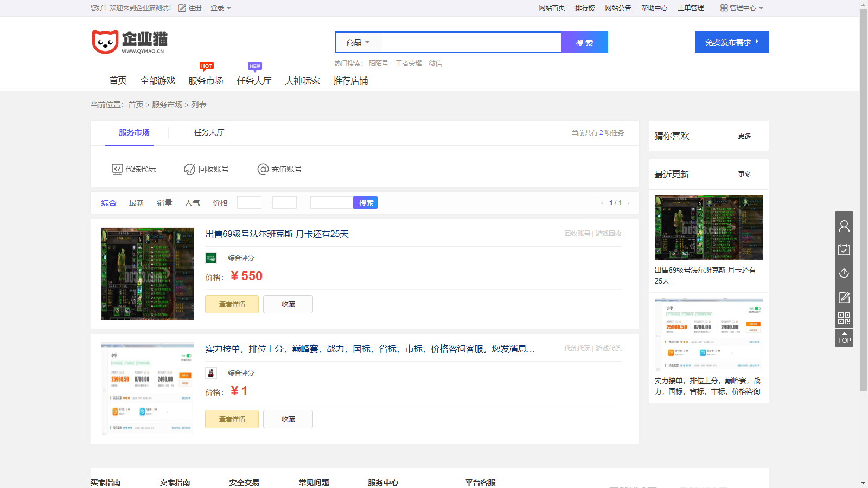Image resolution: width=868 pixels, height=488 pixels.
Task: Open the 商品 search category dropdown
Action: (358, 42)
